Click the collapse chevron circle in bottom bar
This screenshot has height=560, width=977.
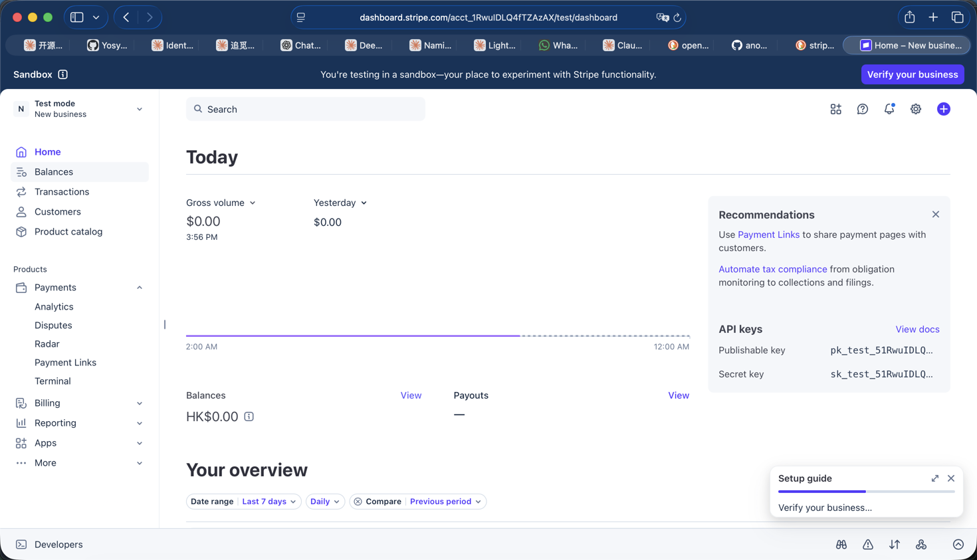tap(958, 545)
